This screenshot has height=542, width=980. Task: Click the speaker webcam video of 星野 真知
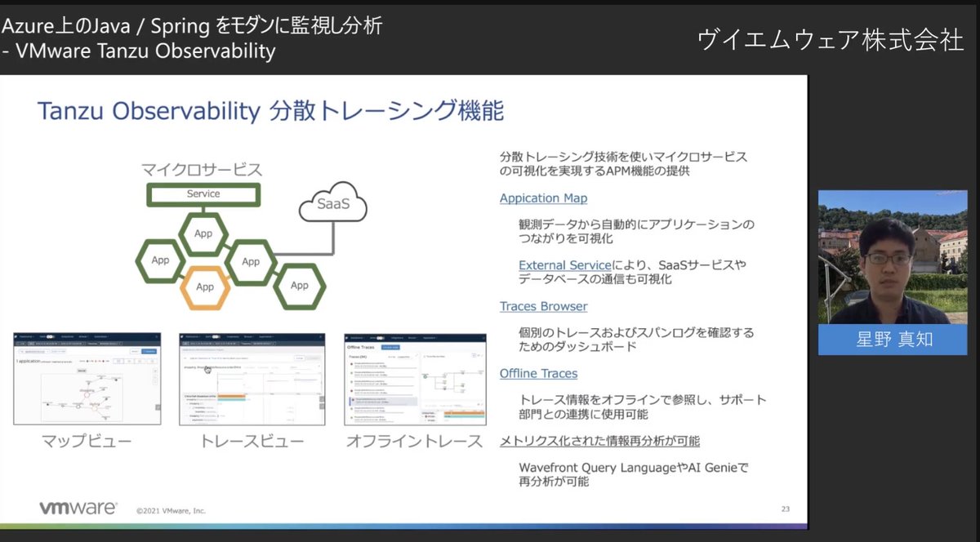[x=893, y=257]
